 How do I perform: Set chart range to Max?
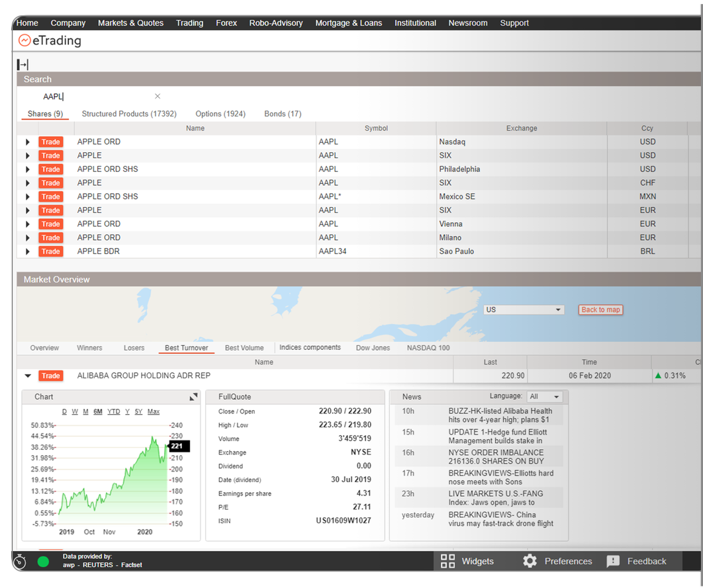pos(154,411)
